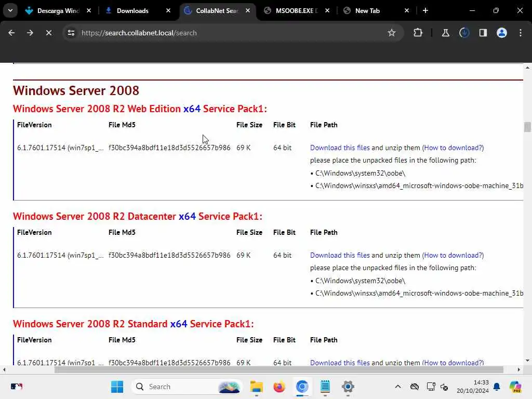Click the vertical scrollbar thumb
This screenshot has width=532, height=399.
pos(527,127)
